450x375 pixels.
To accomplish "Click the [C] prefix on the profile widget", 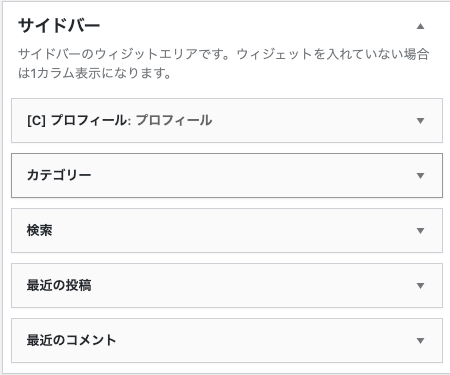I will (36, 121).
